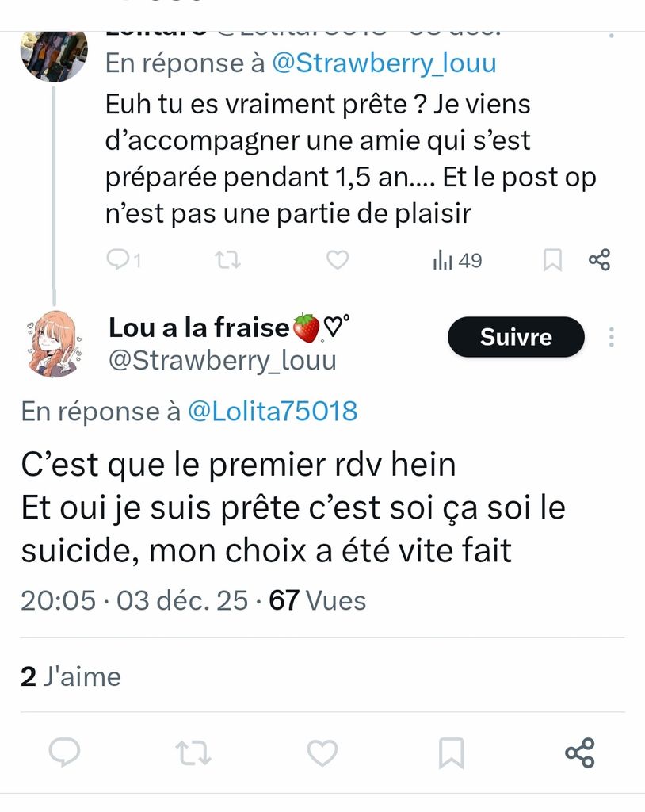Bookmark the main tweet
Image resolution: width=645 pixels, height=812 pixels.
tap(451, 753)
